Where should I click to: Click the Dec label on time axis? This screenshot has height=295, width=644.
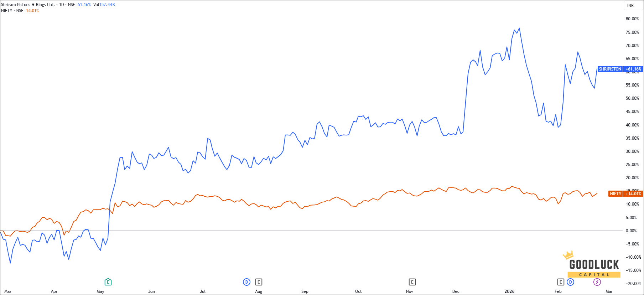tap(456, 291)
